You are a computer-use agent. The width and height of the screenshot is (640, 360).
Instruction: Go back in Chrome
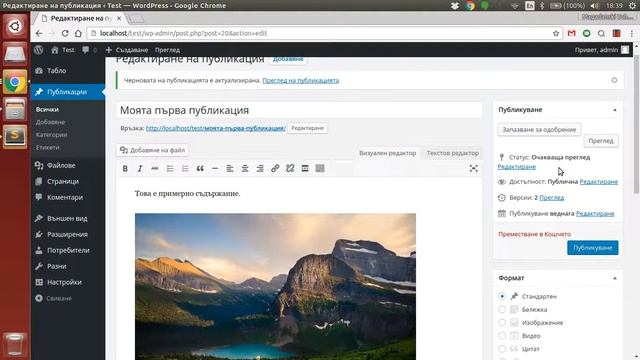pyautogui.click(x=39, y=33)
